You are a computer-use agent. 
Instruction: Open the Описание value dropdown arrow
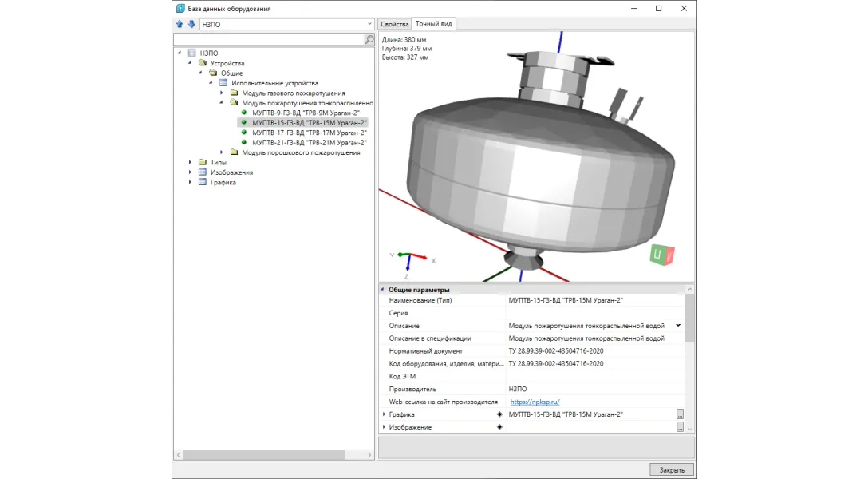(678, 326)
